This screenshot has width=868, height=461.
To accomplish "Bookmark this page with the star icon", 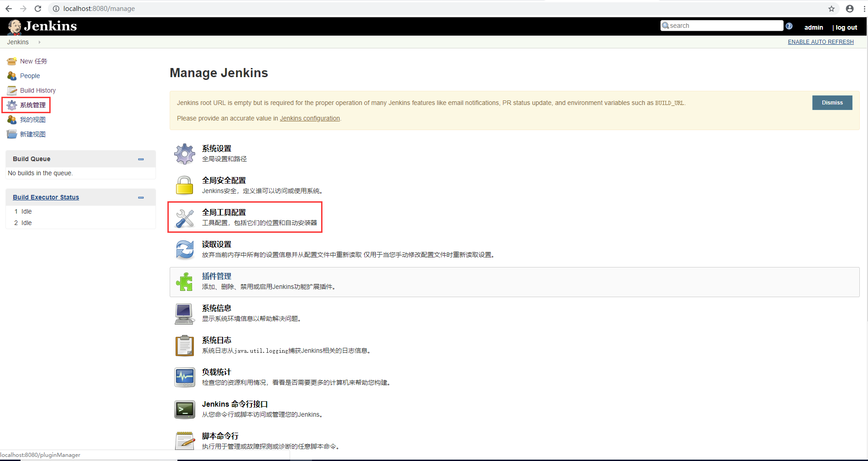I will [832, 9].
